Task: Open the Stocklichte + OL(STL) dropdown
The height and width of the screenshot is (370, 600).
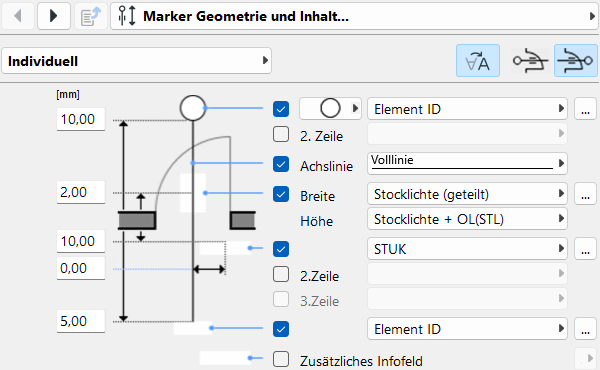Action: pos(467,219)
